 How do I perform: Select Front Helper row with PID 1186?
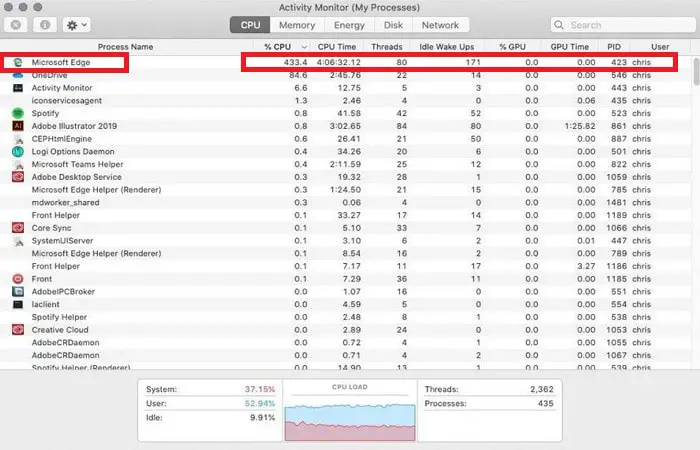point(345,266)
